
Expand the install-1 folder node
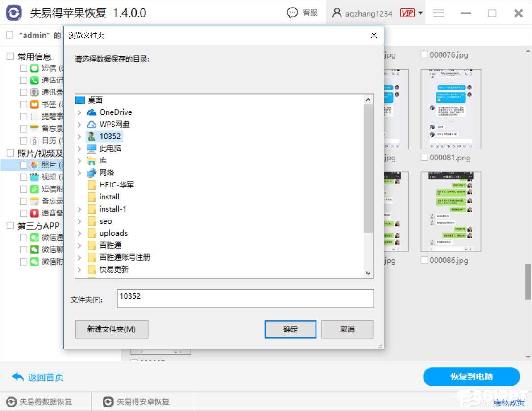tap(79, 209)
